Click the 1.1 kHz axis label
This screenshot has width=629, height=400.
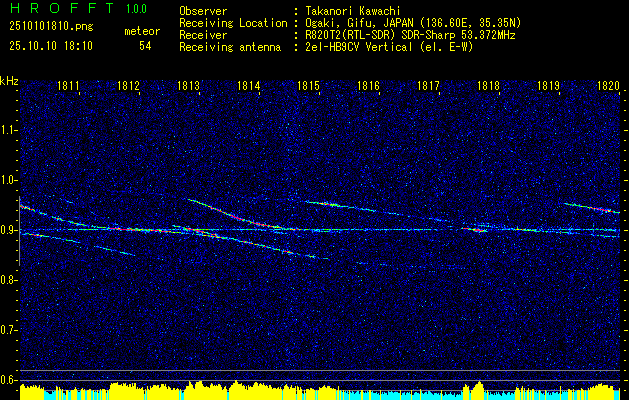pyautogui.click(x=8, y=130)
